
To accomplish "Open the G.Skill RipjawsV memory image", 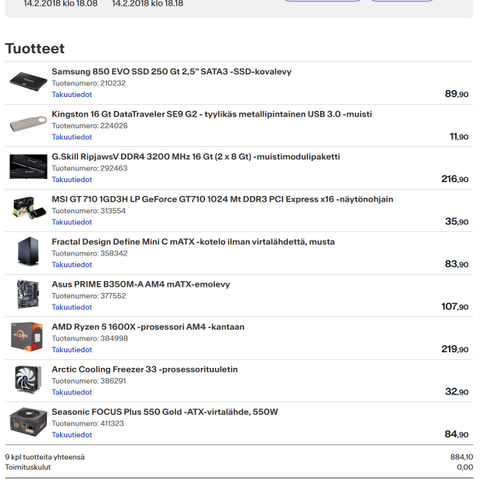I will pyautogui.click(x=28, y=167).
